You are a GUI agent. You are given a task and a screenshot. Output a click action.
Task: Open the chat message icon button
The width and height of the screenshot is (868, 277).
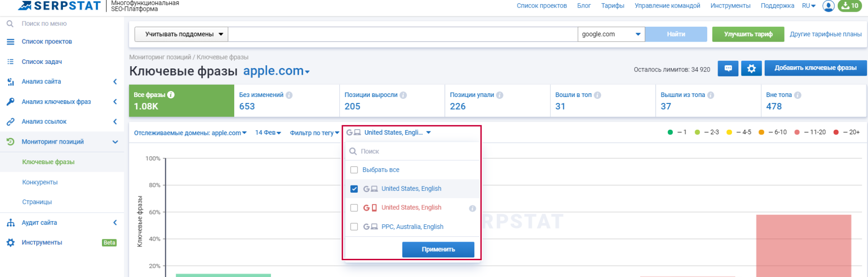728,68
